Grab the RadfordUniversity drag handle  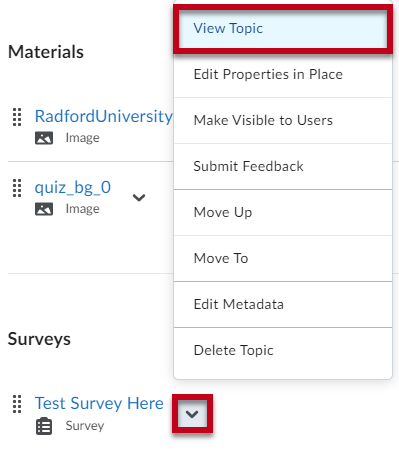click(x=17, y=117)
